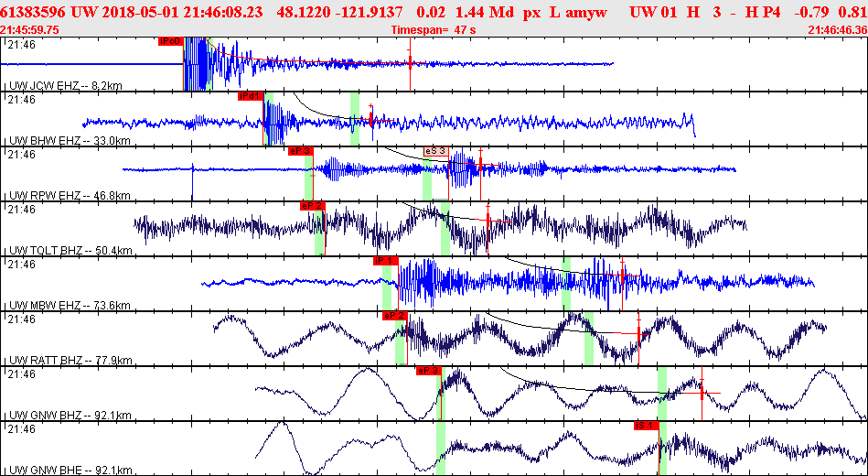868x476 pixels.
Task: Click the red coda end marker on BHW trace
Action: pos(371,119)
